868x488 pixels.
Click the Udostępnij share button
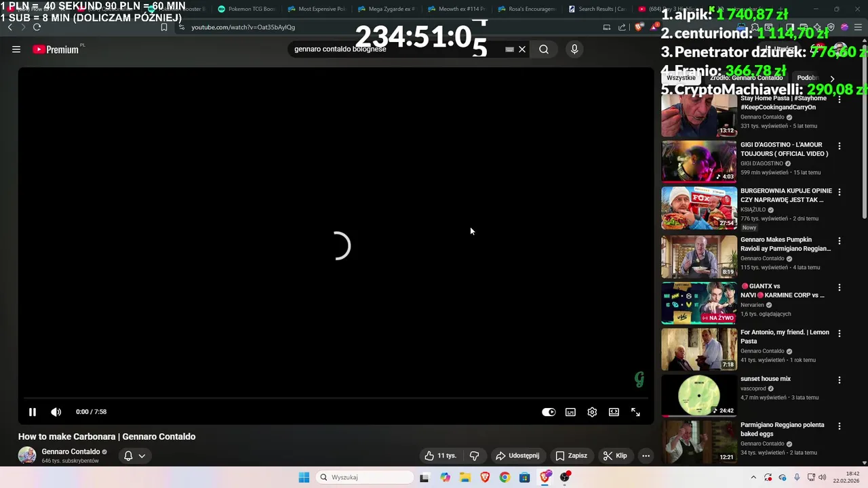517,455
